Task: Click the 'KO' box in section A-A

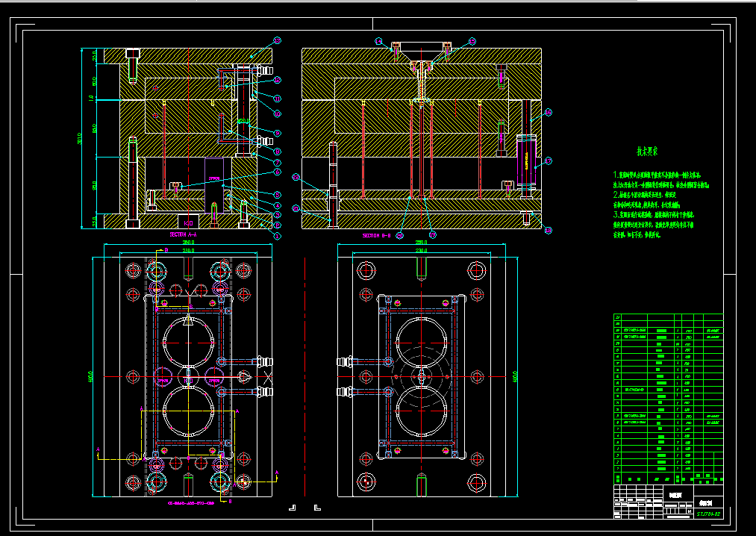Action: click(189, 222)
